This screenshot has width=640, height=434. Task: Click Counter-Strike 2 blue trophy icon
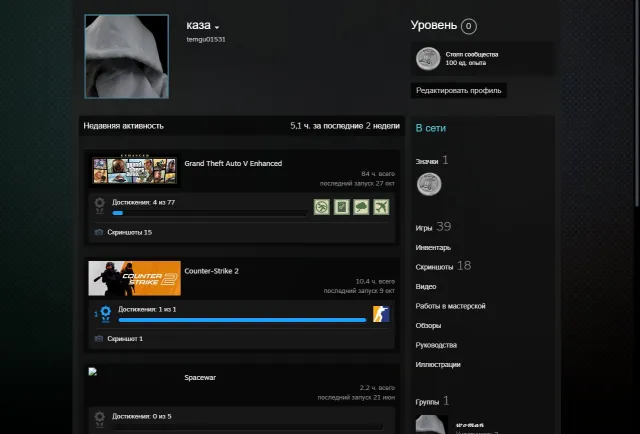point(105,314)
